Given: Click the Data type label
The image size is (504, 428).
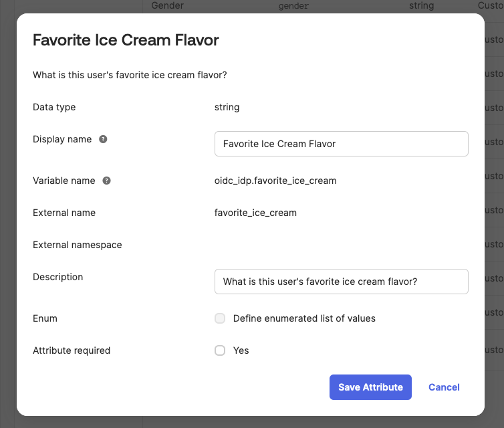Looking at the screenshot, I should coord(54,107).
